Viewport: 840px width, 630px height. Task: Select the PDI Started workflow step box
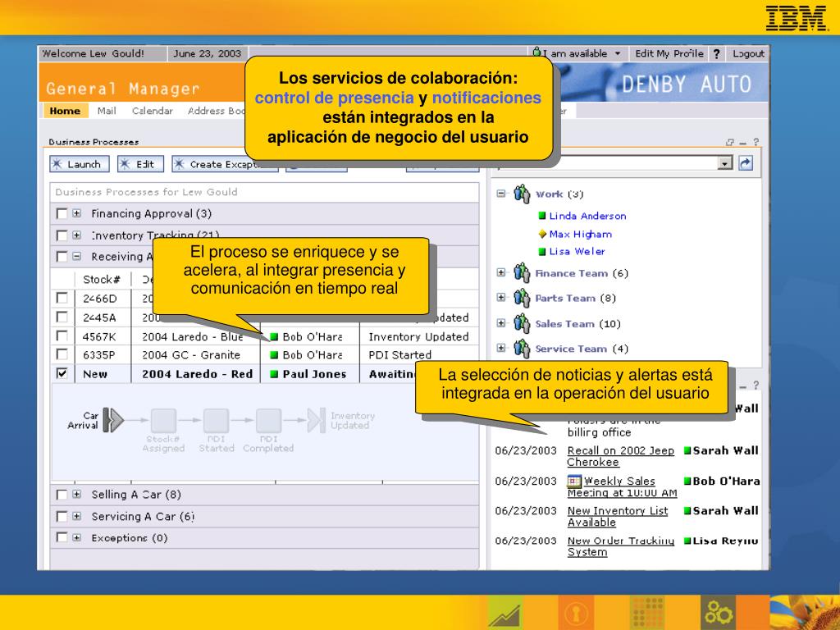pyautogui.click(x=216, y=421)
